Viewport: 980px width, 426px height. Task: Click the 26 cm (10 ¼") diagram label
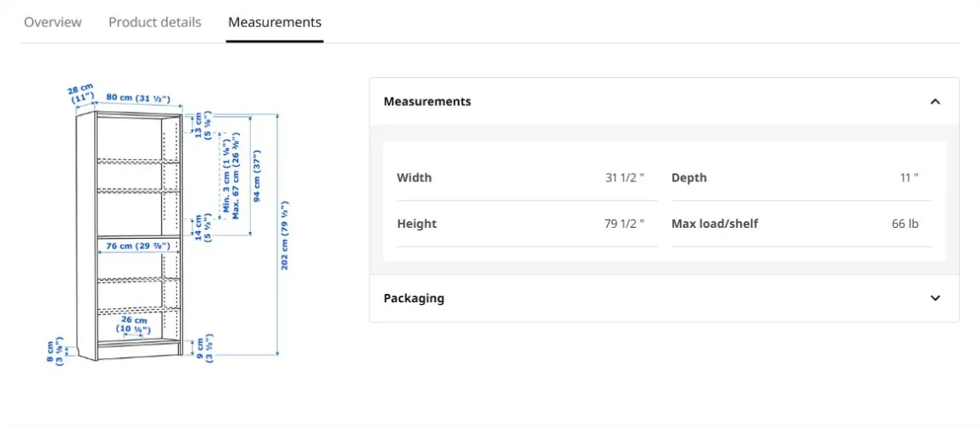135,325
